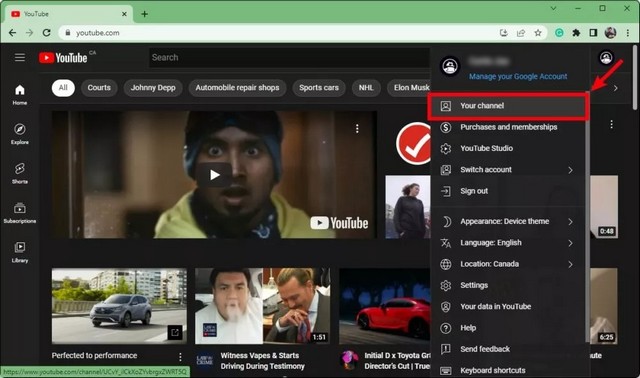Expand the Switch account submenu
The width and height of the screenshot is (640, 378).
pos(506,170)
